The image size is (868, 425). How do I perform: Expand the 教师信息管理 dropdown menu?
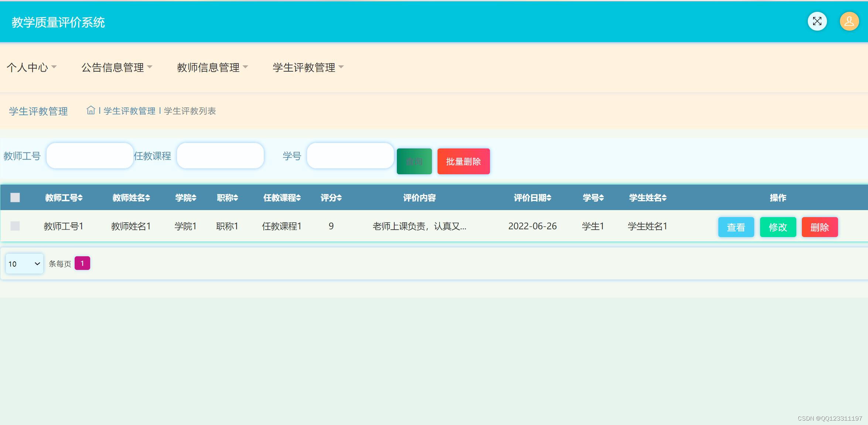coord(212,67)
